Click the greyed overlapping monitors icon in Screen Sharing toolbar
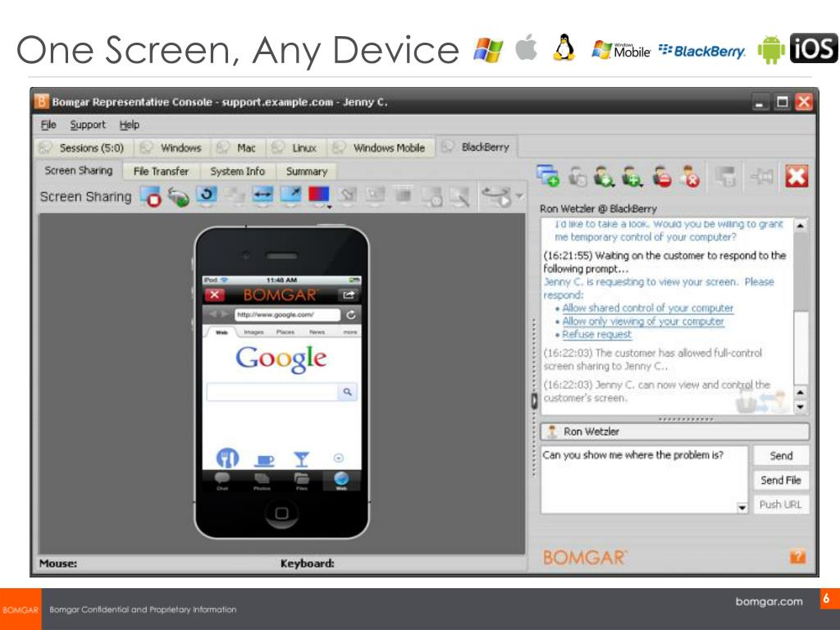The width and height of the screenshot is (840, 630). tap(234, 196)
